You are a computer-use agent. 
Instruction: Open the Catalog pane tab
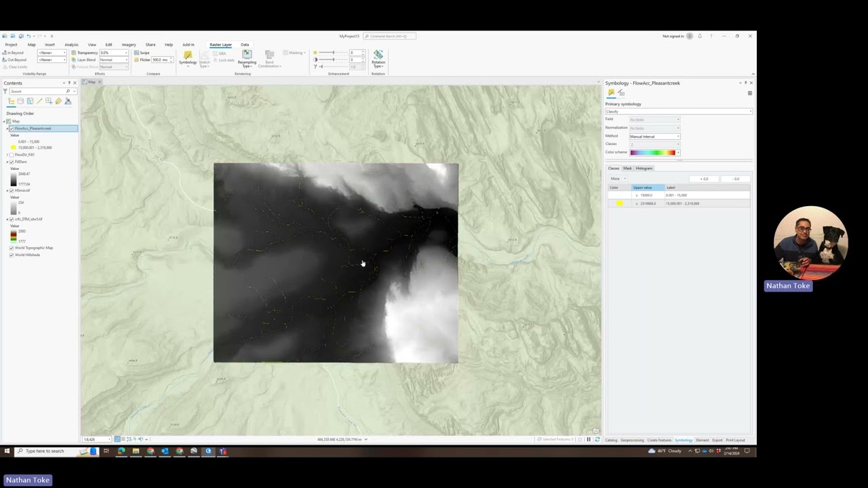(611, 440)
